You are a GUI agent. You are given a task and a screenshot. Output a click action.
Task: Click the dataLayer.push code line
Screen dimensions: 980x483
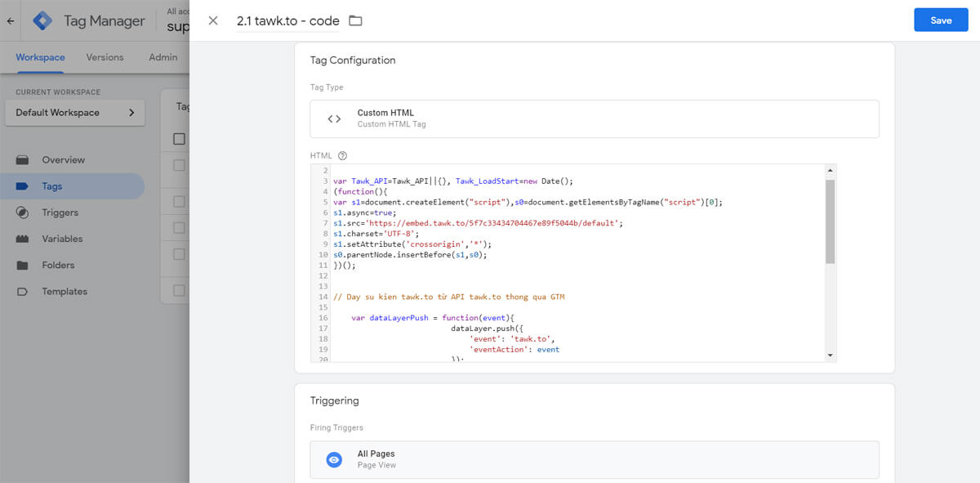click(485, 328)
